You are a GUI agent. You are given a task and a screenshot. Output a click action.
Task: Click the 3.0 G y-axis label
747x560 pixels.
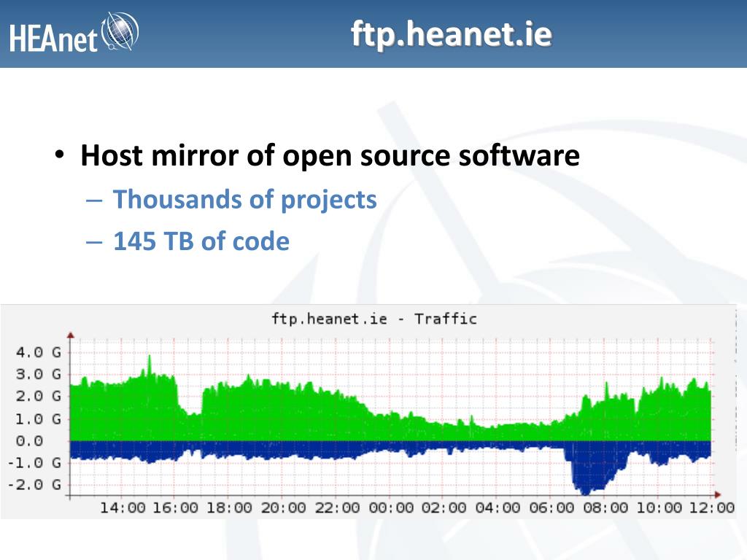pos(38,374)
